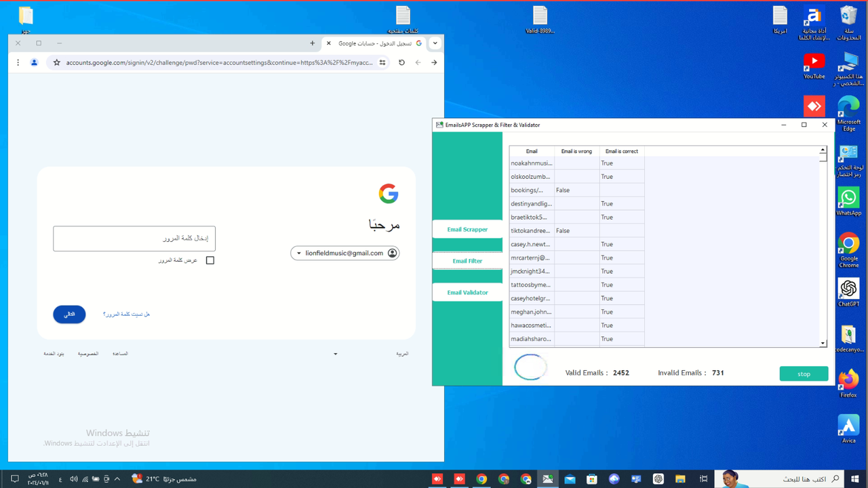868x488 pixels.
Task: Open a new Chrome tab with plus
Action: [312, 43]
